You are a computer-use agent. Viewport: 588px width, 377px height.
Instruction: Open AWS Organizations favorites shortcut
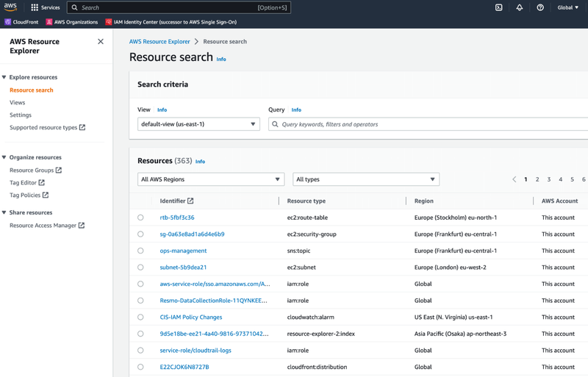72,22
